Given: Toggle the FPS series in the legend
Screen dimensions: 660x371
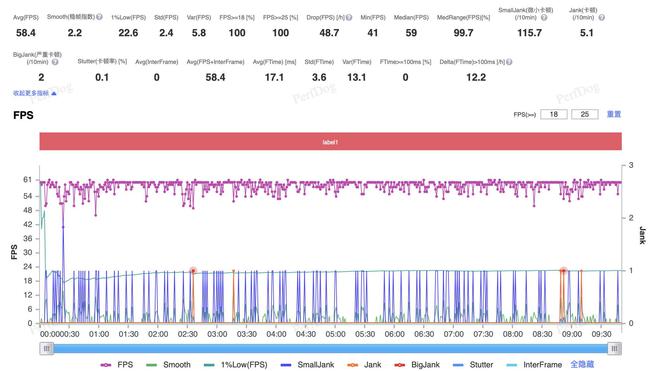Looking at the screenshot, I should (x=117, y=365).
